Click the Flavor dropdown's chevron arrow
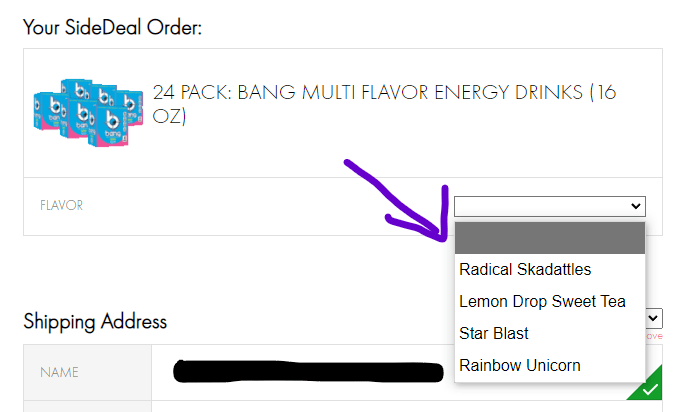Screen dimensions: 680x412 point(636,206)
